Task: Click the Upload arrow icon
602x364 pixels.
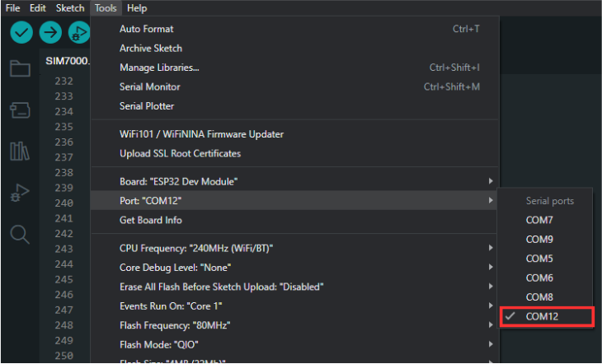Action: pos(50,33)
